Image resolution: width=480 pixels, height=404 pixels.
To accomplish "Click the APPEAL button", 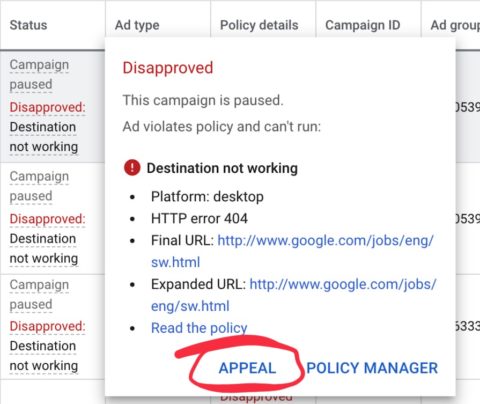I will click(247, 368).
